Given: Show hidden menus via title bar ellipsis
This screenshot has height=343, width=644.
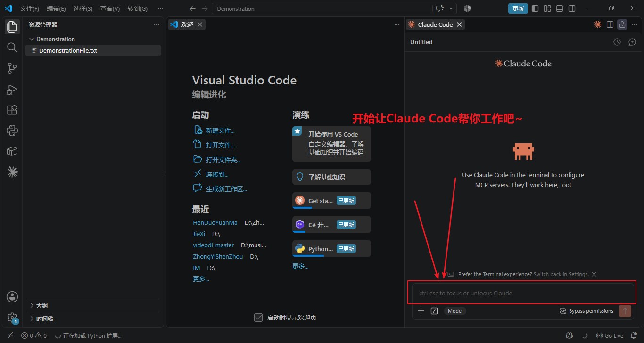Looking at the screenshot, I should click(160, 8).
